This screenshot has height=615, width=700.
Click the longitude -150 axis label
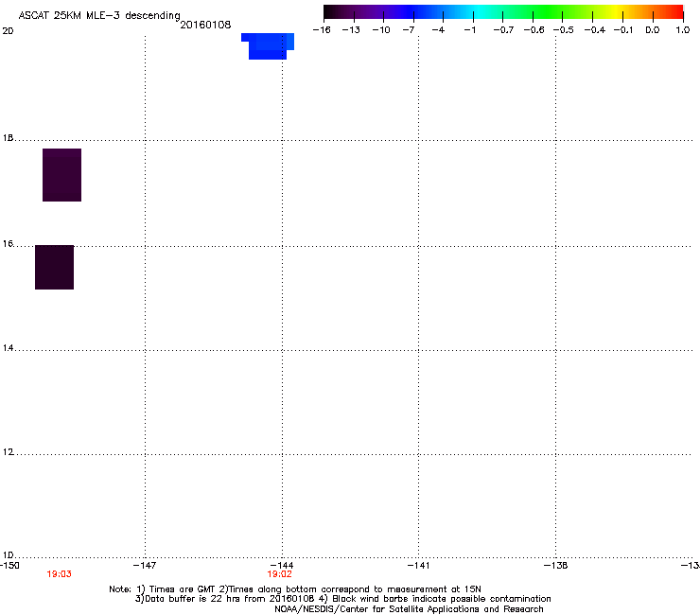tap(9, 566)
